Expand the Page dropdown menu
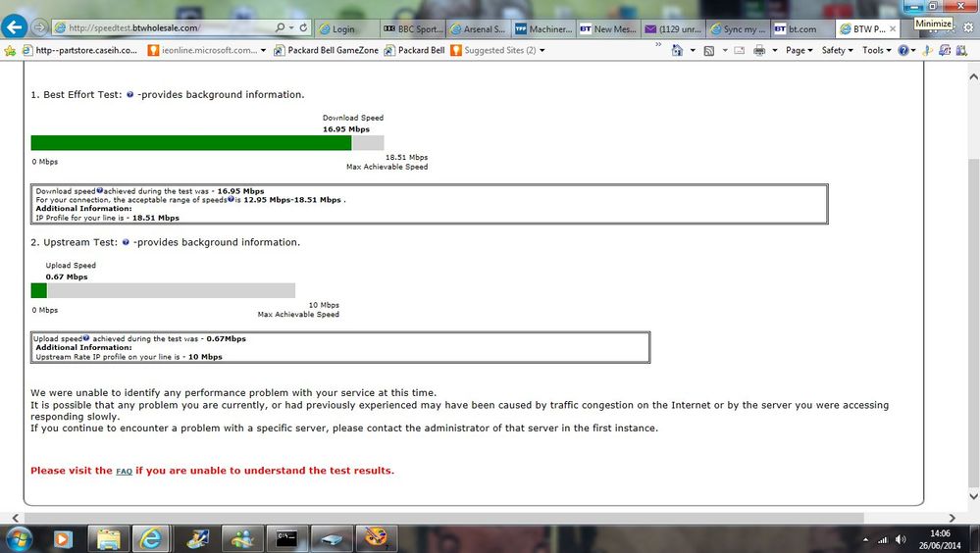The width and height of the screenshot is (980, 553). 799,50
